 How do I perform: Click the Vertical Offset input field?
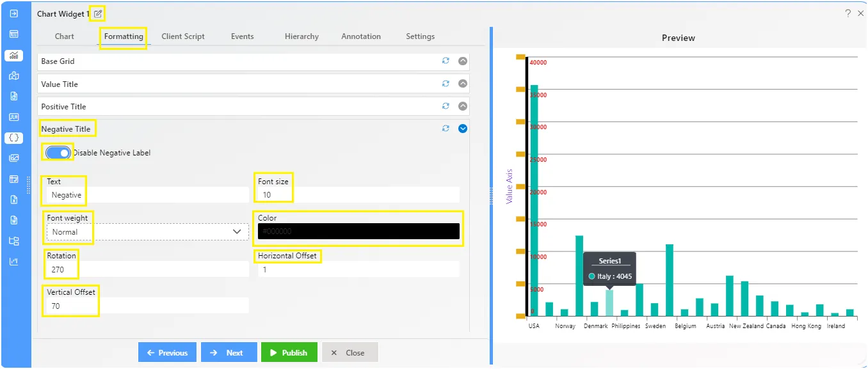coord(148,306)
